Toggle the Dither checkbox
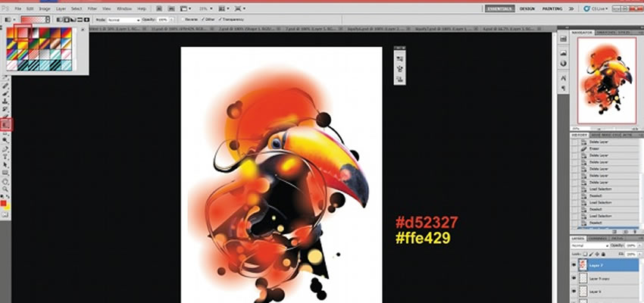Screen dimensions: 644x303 click(x=202, y=20)
